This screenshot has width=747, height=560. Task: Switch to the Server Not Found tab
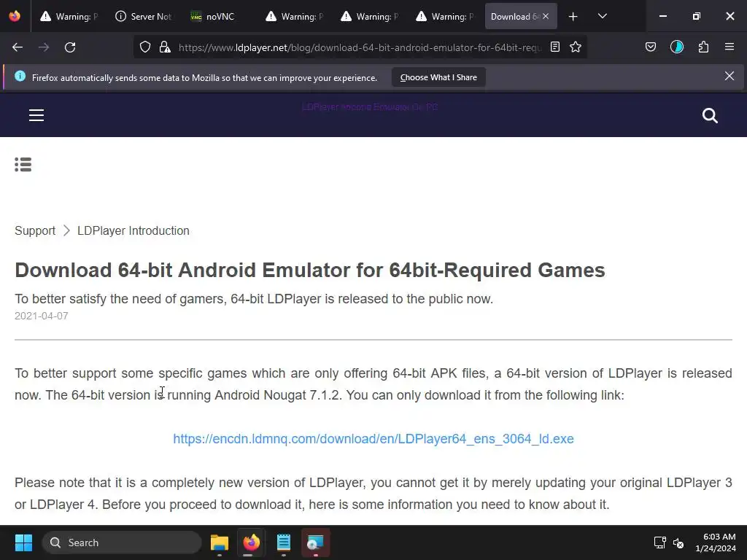[x=144, y=16]
